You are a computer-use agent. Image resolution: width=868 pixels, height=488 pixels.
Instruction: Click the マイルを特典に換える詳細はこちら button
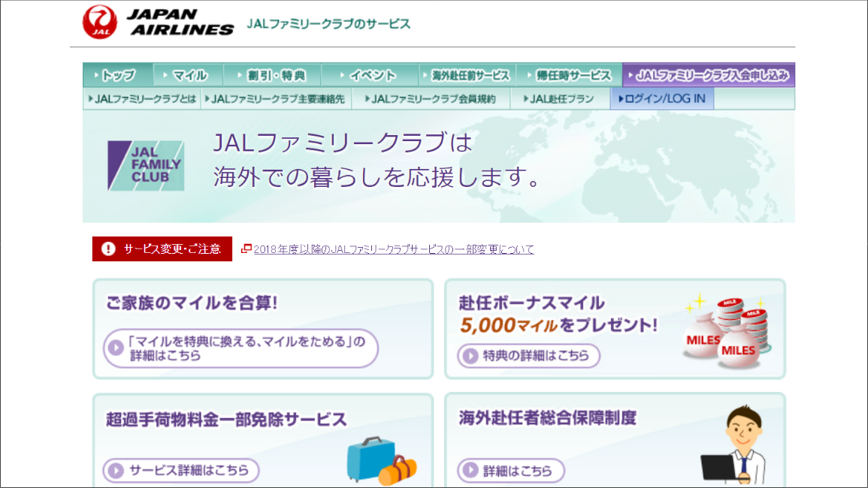pos(240,348)
